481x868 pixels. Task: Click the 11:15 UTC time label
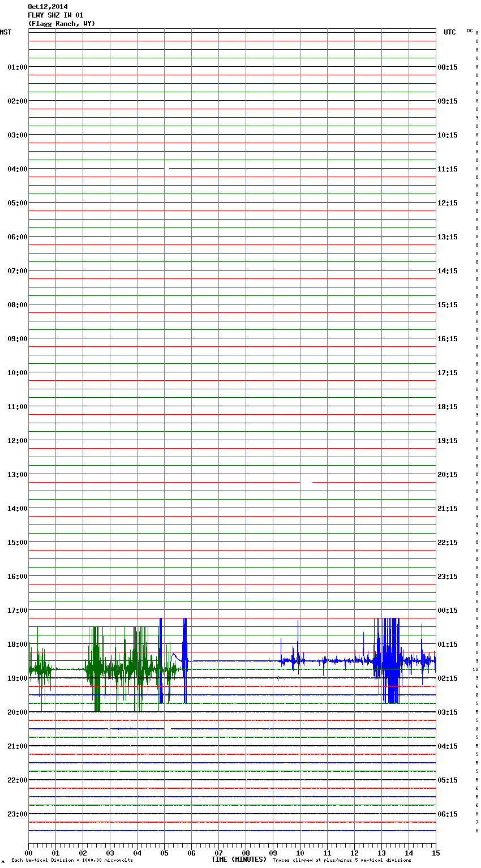[448, 169]
